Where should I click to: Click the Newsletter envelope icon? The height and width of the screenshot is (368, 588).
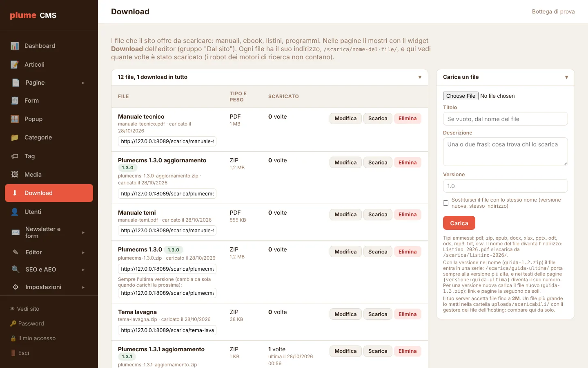(x=16, y=232)
